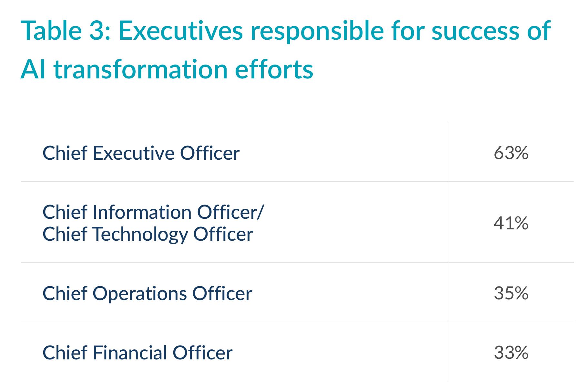Screen dimensions: 580x392
Task: Click the "AI" text in the title
Action: click(x=33, y=69)
